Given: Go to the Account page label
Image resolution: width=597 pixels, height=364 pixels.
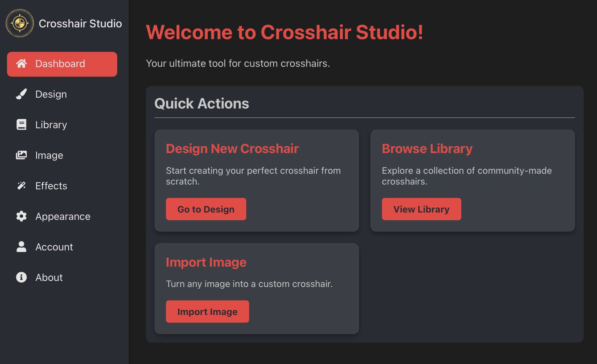Looking at the screenshot, I should [x=54, y=247].
